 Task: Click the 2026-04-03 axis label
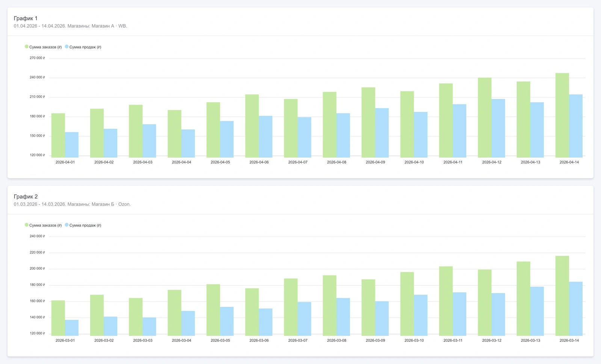(x=143, y=162)
